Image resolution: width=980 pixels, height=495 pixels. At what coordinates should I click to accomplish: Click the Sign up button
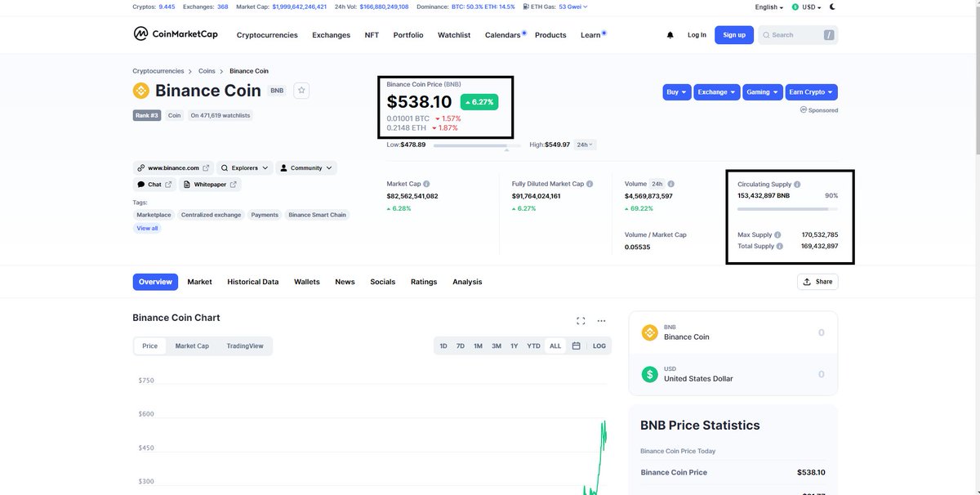[x=734, y=35]
